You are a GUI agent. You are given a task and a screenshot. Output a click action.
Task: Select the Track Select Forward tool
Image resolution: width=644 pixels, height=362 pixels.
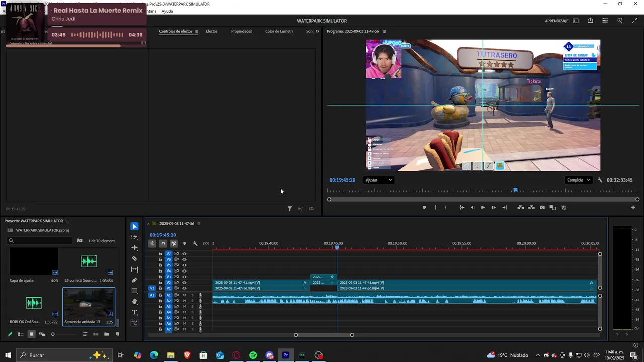[x=134, y=237]
